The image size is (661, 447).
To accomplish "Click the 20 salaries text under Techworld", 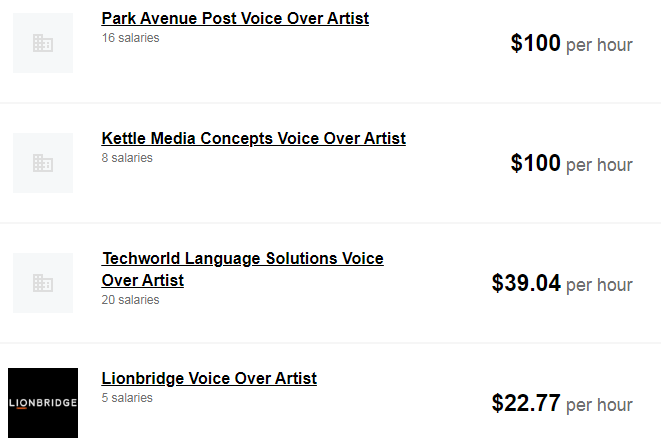I will [130, 300].
